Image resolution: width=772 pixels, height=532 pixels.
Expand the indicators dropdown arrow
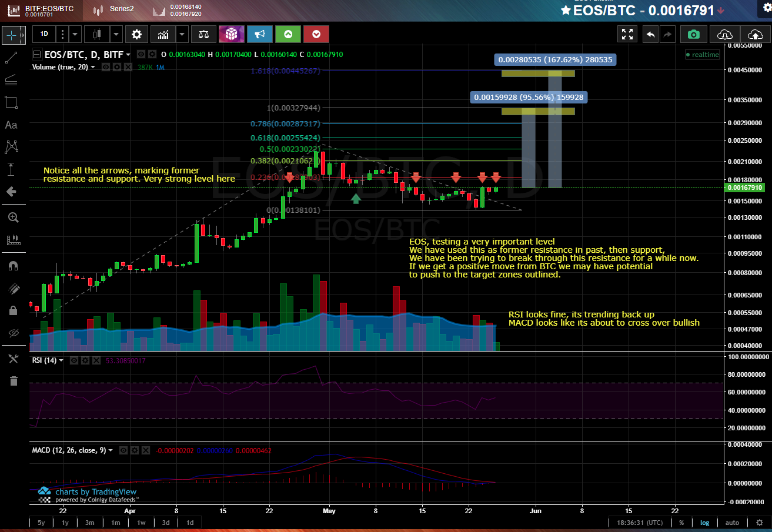182,34
